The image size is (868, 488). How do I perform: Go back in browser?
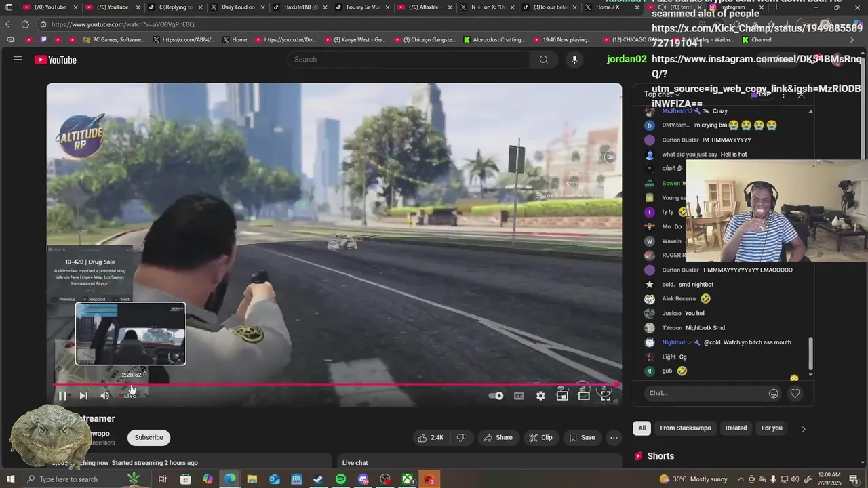9,24
